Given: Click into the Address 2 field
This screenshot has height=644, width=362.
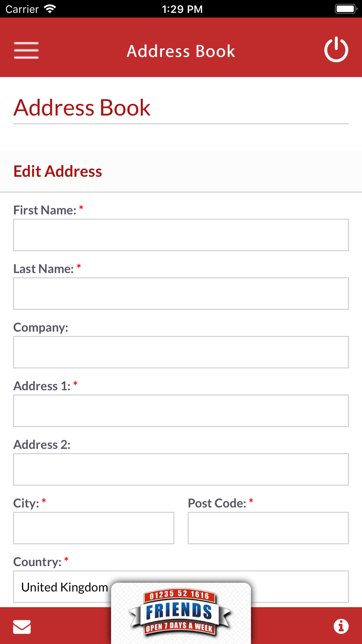Looking at the screenshot, I should click(x=181, y=469).
